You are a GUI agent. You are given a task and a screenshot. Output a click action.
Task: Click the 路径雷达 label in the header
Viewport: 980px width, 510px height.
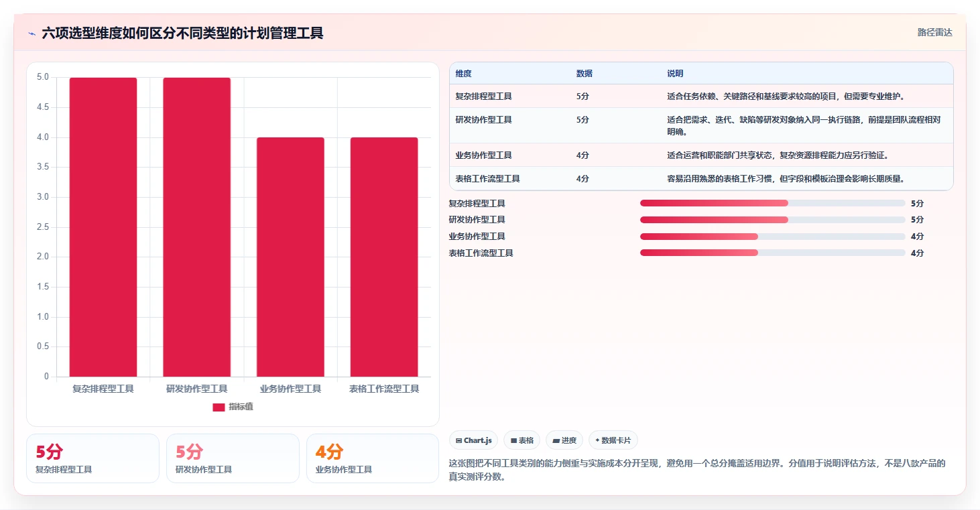coord(934,32)
